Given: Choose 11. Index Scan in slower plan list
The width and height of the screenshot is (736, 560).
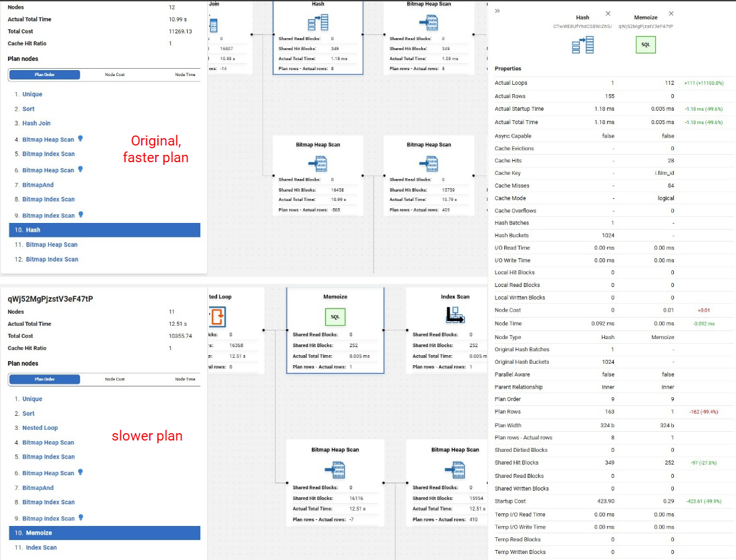Looking at the screenshot, I should [41, 547].
